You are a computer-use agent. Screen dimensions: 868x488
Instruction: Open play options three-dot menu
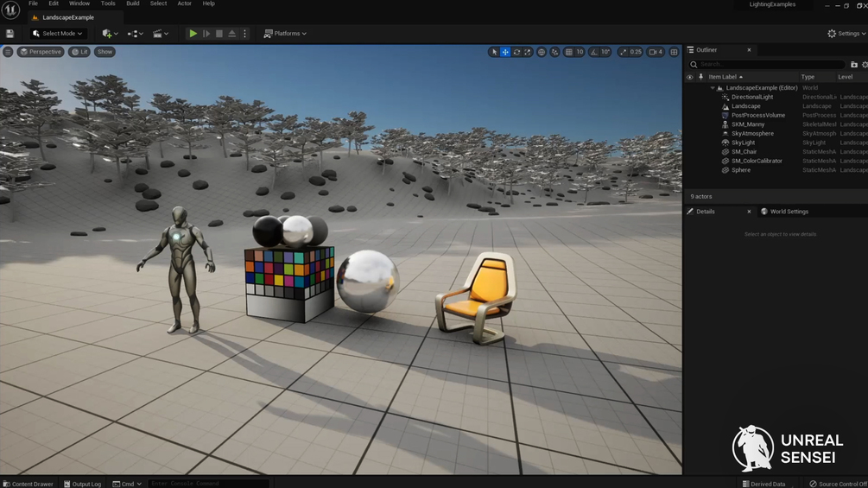click(244, 34)
